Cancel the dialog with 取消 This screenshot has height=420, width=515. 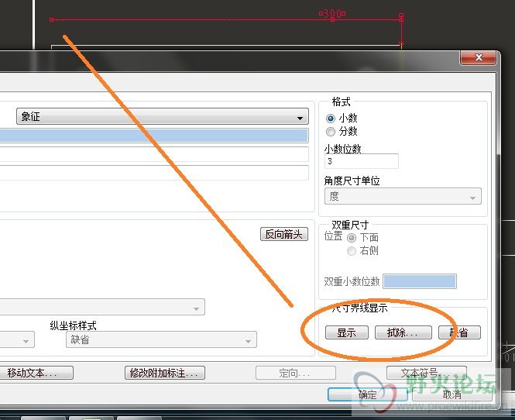(x=452, y=394)
